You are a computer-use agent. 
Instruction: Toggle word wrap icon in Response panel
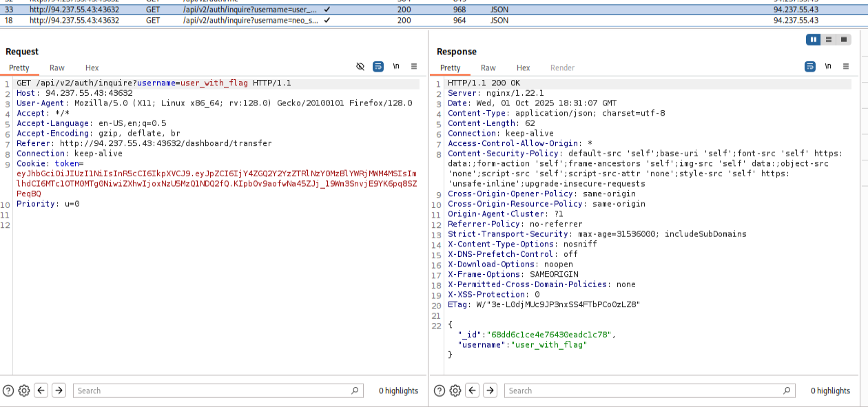[810, 67]
